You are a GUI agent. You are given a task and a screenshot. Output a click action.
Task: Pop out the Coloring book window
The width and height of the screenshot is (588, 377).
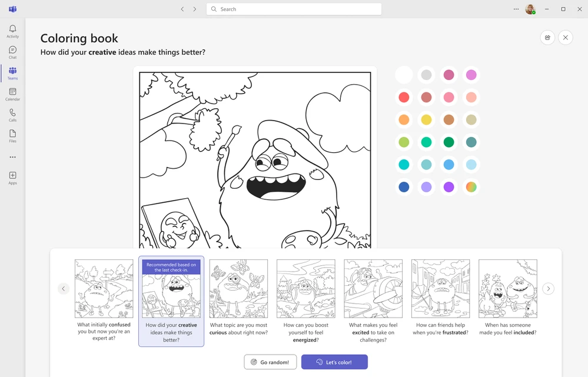[547, 37]
